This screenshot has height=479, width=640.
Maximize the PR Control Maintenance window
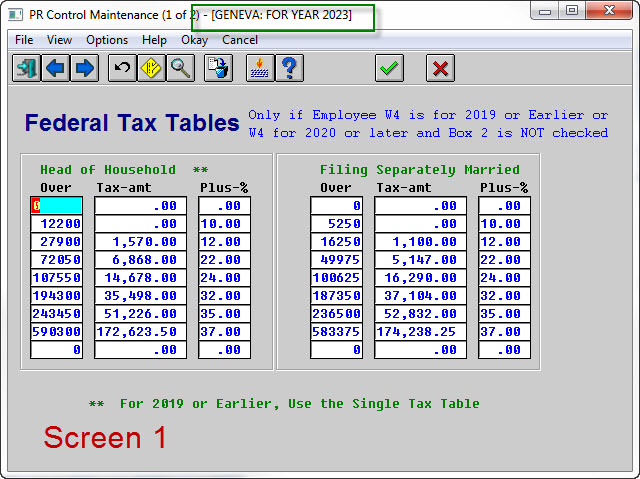tap(572, 11)
